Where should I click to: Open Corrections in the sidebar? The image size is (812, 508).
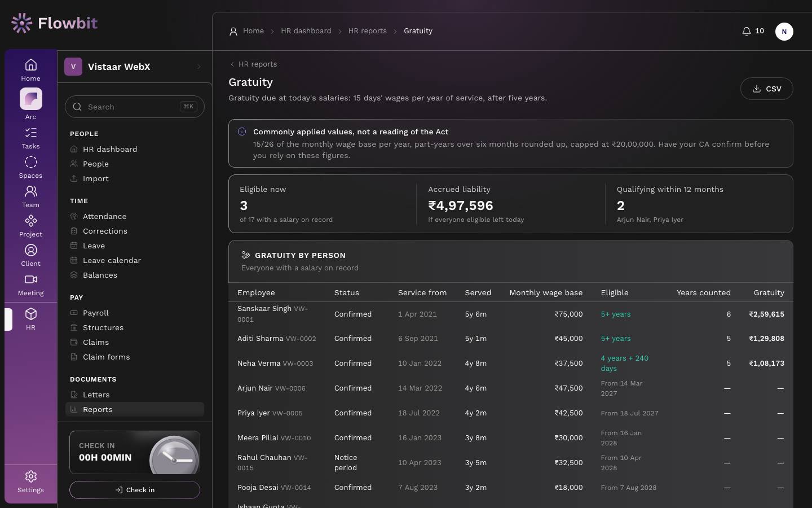135,231
